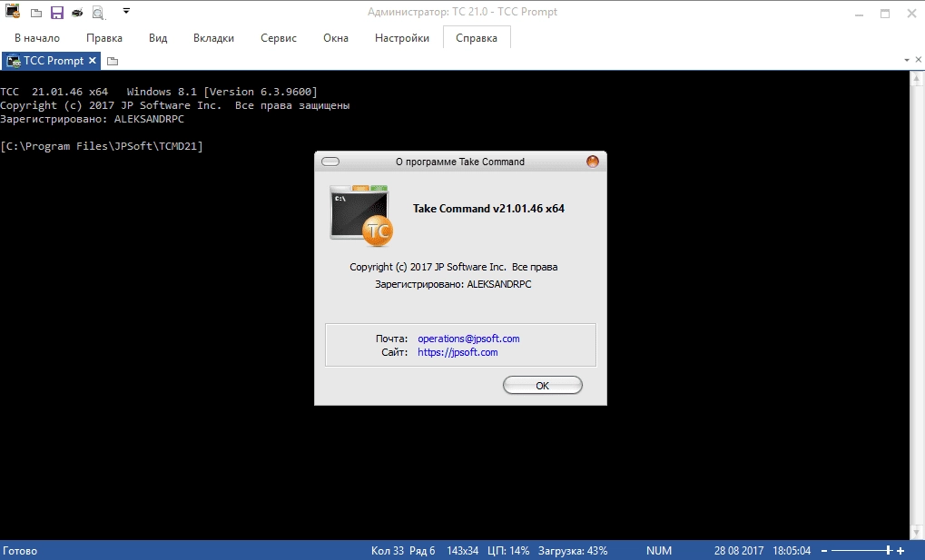Click the 18:05:04 clock in status bar
Image resolution: width=925 pixels, height=560 pixels.
[791, 551]
